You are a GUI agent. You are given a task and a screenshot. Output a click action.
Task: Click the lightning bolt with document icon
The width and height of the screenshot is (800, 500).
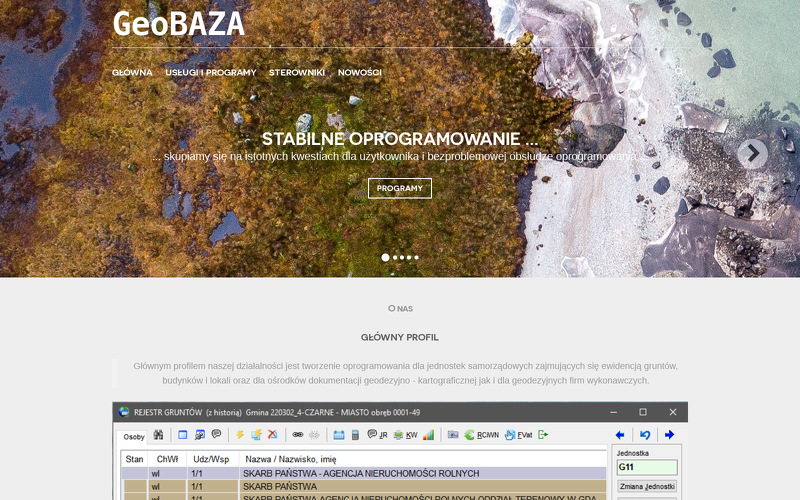point(256,435)
